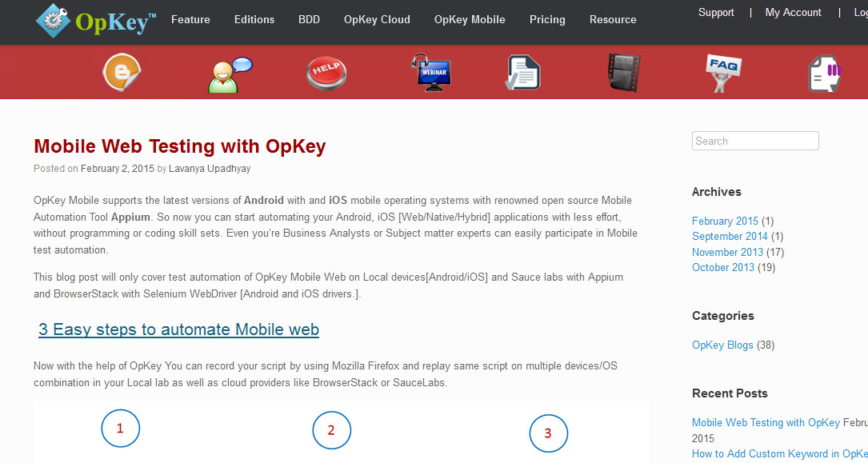Click the bold word Appium
Screen dimensions: 868x463
tap(130, 217)
